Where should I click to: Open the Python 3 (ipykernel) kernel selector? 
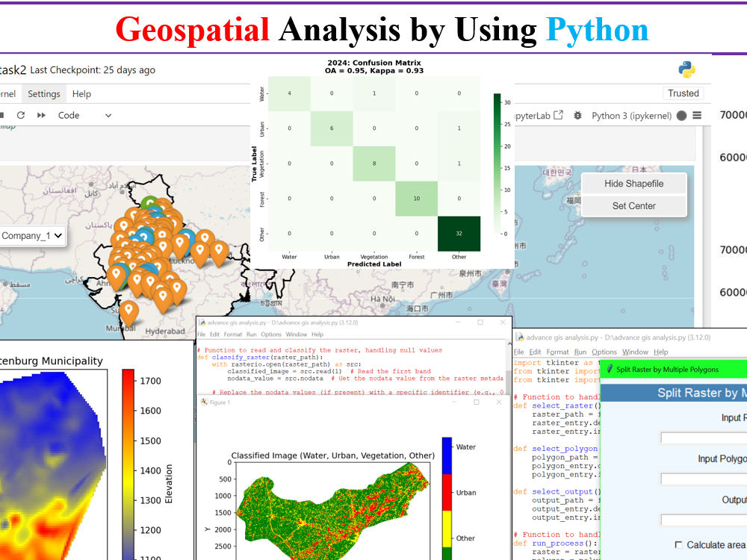pyautogui.click(x=632, y=116)
